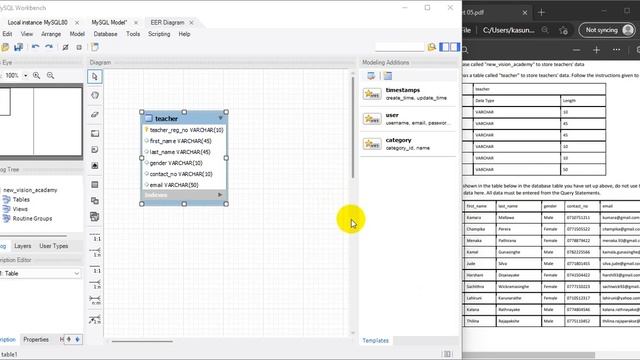Image resolution: width=640 pixels, height=360 pixels.
Task: Zoom in the PDF with the plus button
Action: coord(596,50)
